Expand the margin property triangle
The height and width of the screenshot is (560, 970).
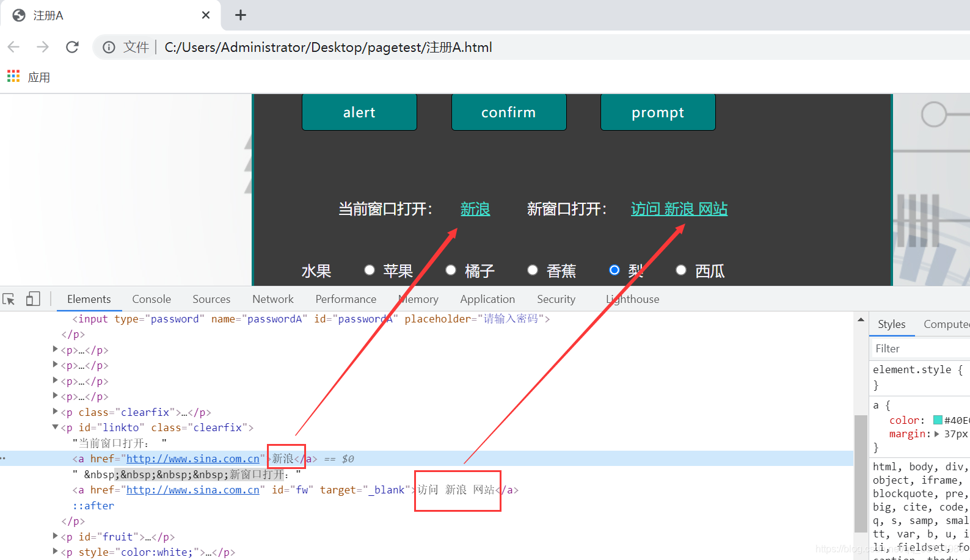tap(936, 434)
